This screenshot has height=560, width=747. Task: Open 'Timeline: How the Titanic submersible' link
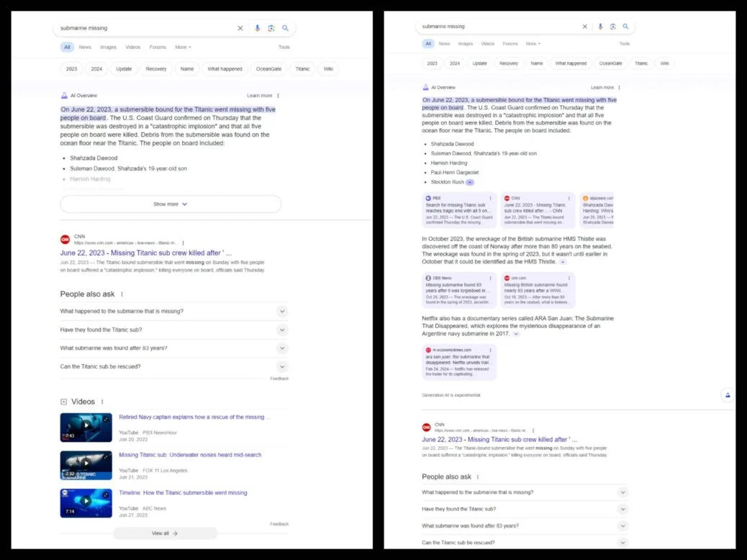[x=183, y=493]
